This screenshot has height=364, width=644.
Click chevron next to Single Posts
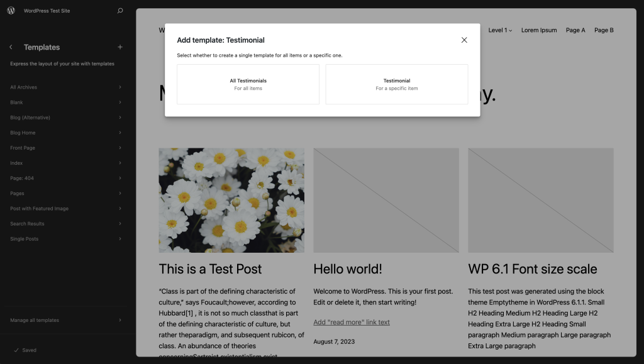pyautogui.click(x=119, y=239)
